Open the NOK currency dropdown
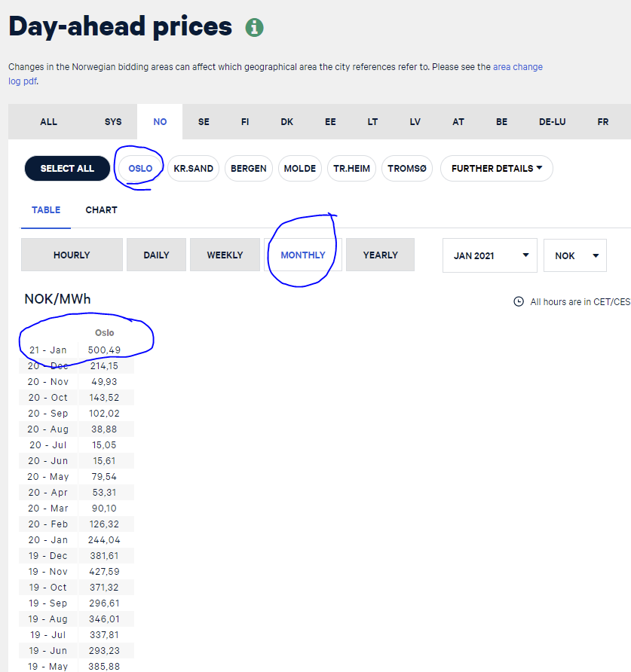 pos(575,255)
